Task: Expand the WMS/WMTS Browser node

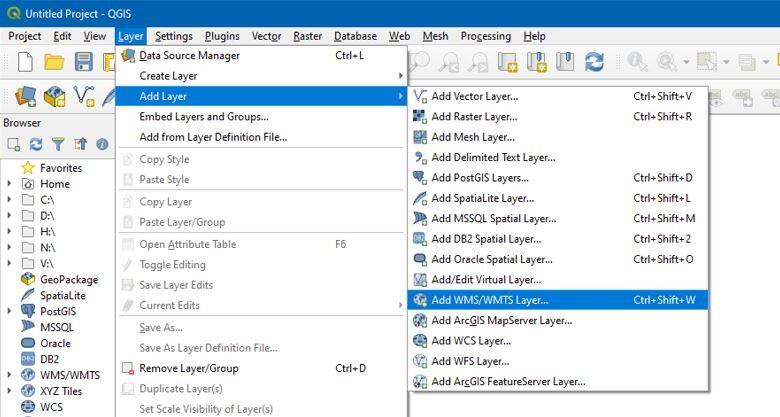Action: 9,375
